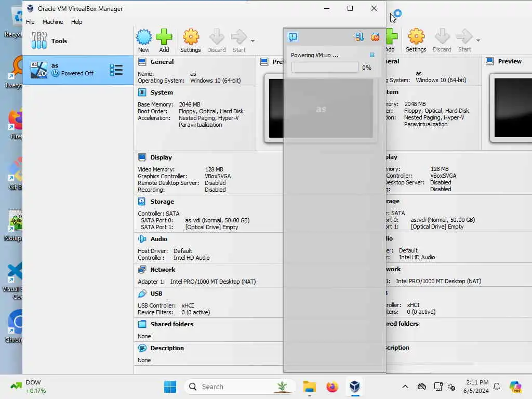Click 'Intel PRO/1000 MT Desktop (NAT)' in left pane
532x399 pixels.
tap(213, 282)
